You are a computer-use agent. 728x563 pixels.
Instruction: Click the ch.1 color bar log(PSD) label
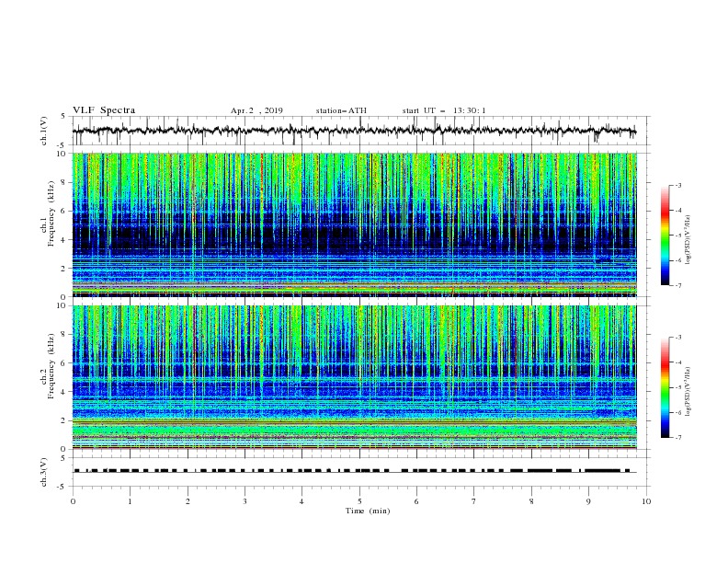pos(688,240)
